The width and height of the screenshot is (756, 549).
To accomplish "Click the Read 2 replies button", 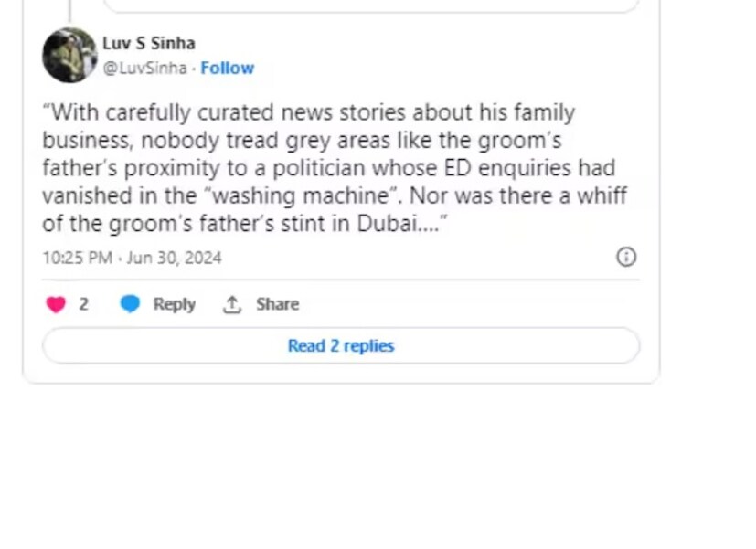I will coord(341,346).
